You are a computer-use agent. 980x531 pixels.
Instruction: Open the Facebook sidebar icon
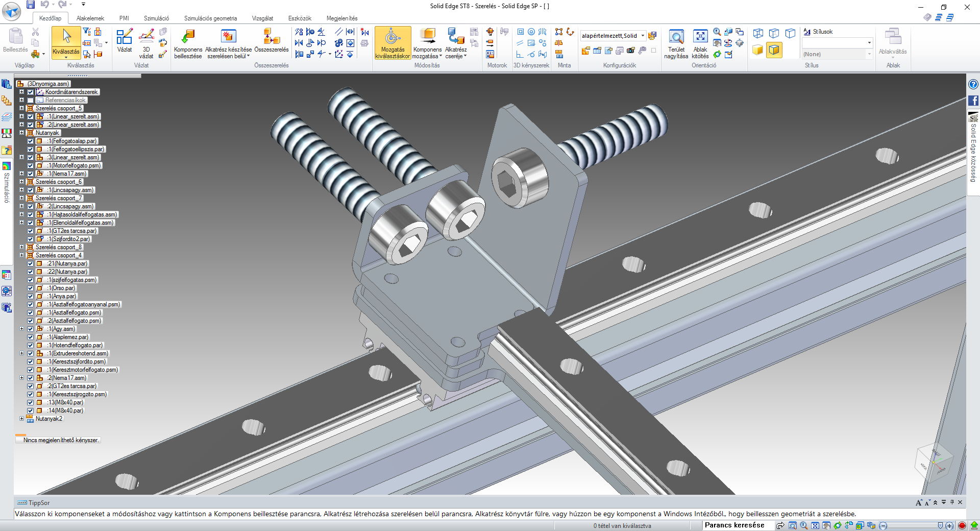point(973,101)
